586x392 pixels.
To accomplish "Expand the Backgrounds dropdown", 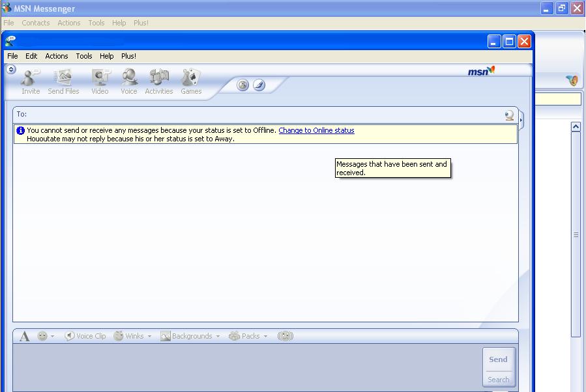I will 190,336.
